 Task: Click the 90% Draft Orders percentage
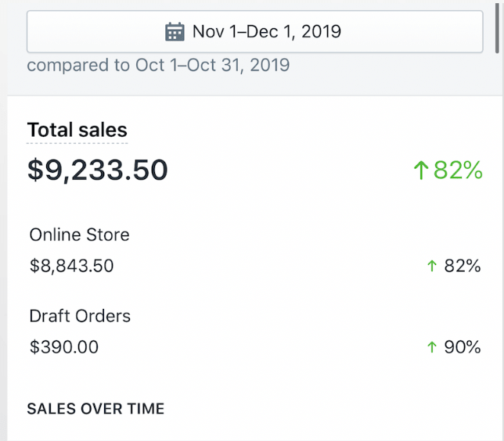click(462, 347)
